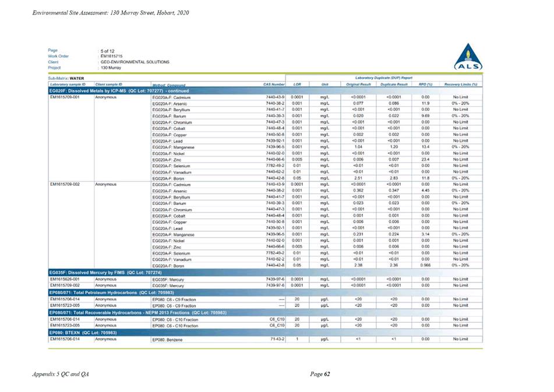
Task: Click the 'Laboratory sample ID' column header
Action: coord(68,84)
